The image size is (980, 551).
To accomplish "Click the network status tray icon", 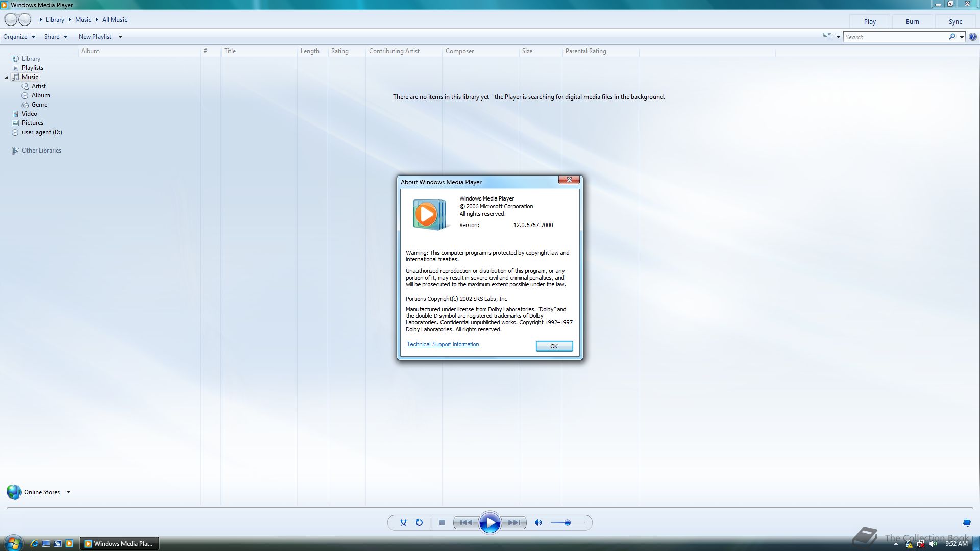I will (921, 544).
